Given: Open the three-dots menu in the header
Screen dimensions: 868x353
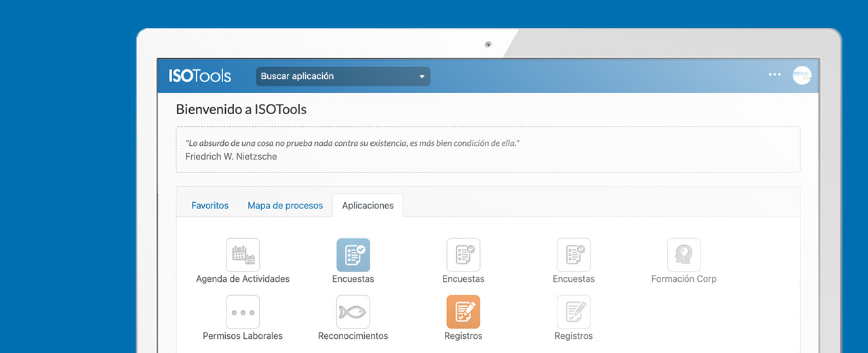Looking at the screenshot, I should (x=774, y=75).
